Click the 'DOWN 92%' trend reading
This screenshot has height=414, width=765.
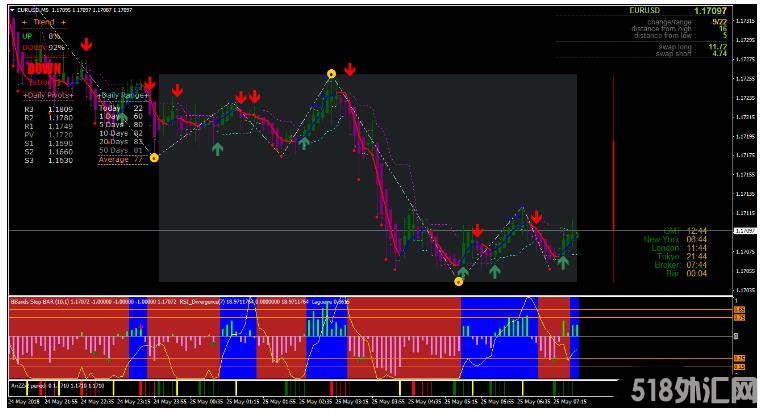pyautogui.click(x=43, y=47)
